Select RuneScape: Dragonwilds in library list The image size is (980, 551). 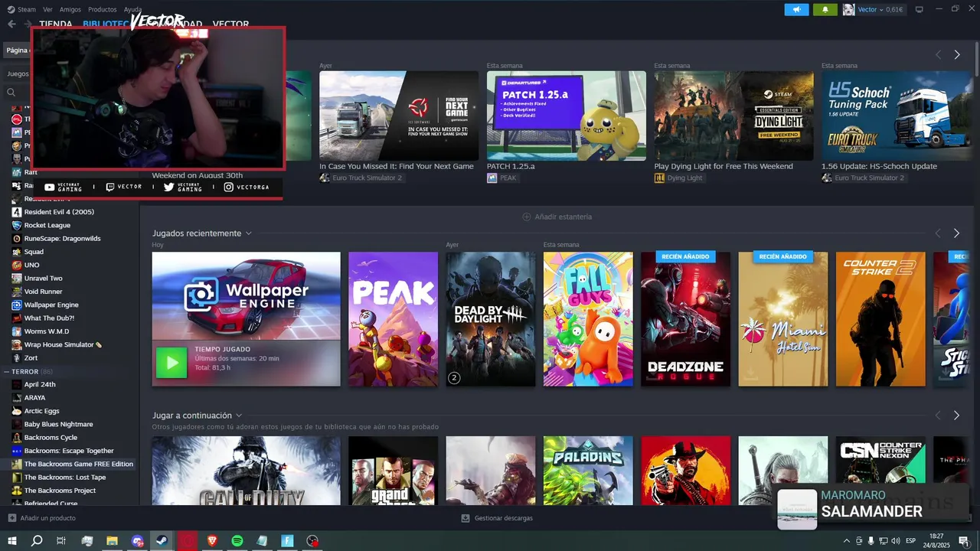(x=62, y=238)
